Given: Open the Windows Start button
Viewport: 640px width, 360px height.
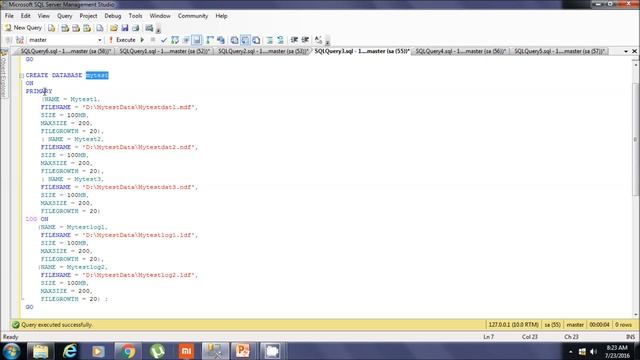Looking at the screenshot, I should (x=11, y=351).
